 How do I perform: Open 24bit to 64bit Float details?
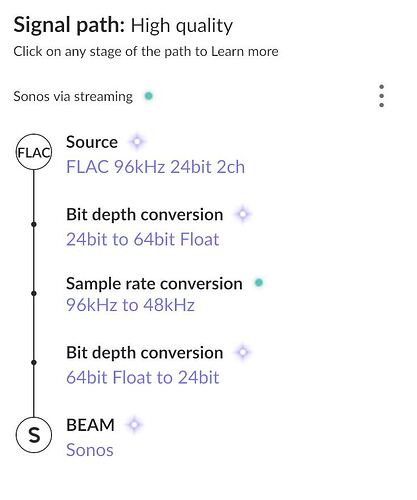pyautogui.click(x=143, y=239)
